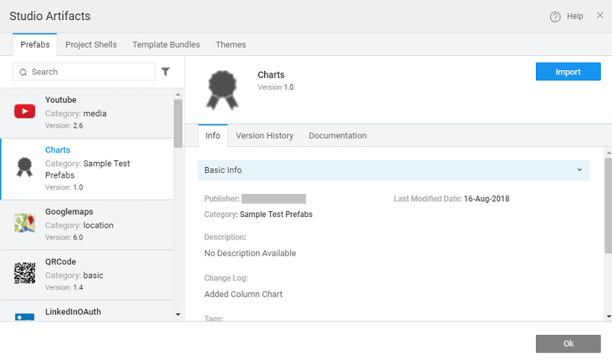Click the YouTube prefab icon

point(25,112)
